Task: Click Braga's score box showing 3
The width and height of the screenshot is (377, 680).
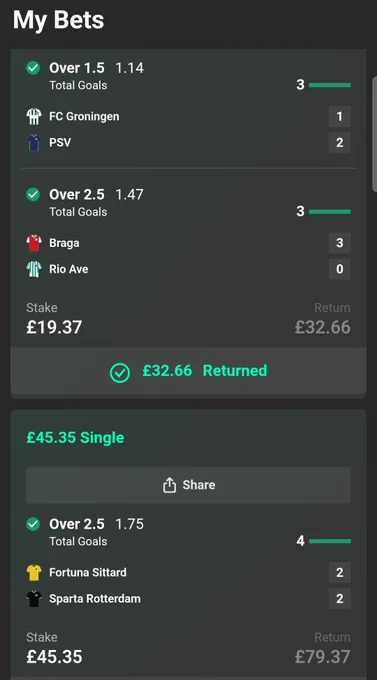Action: [340, 243]
